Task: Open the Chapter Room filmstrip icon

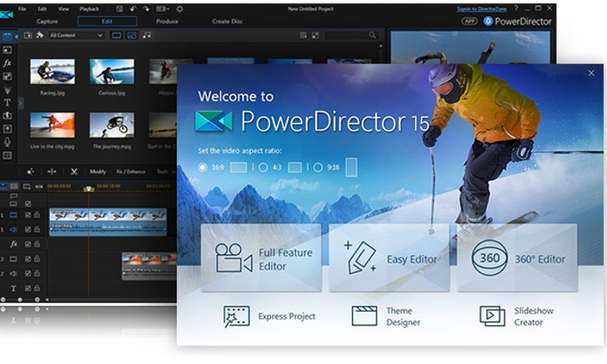Action: pos(7,156)
